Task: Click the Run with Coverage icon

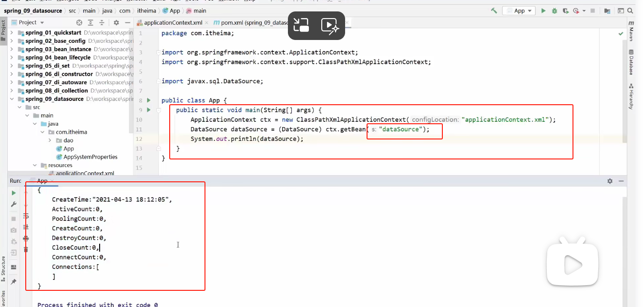Action: [565, 10]
